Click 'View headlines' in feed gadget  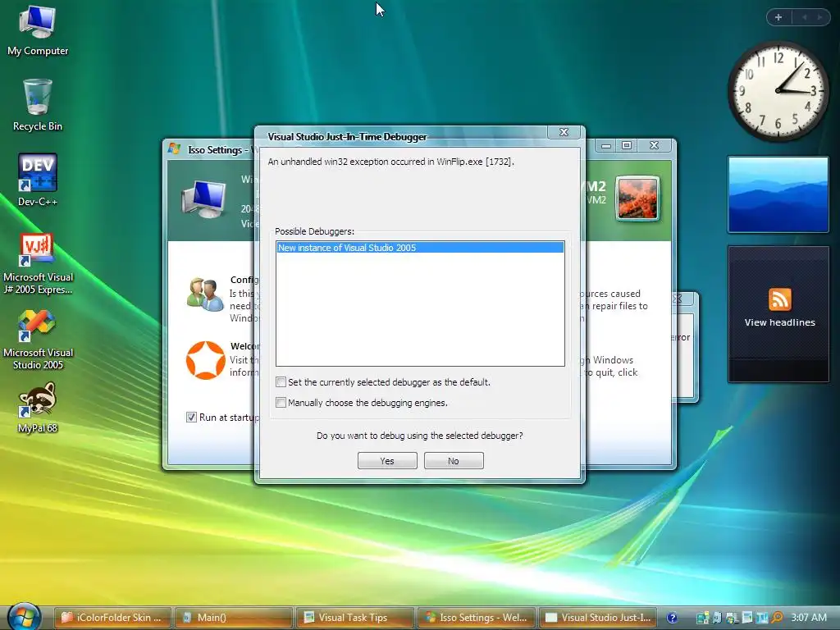pos(779,322)
